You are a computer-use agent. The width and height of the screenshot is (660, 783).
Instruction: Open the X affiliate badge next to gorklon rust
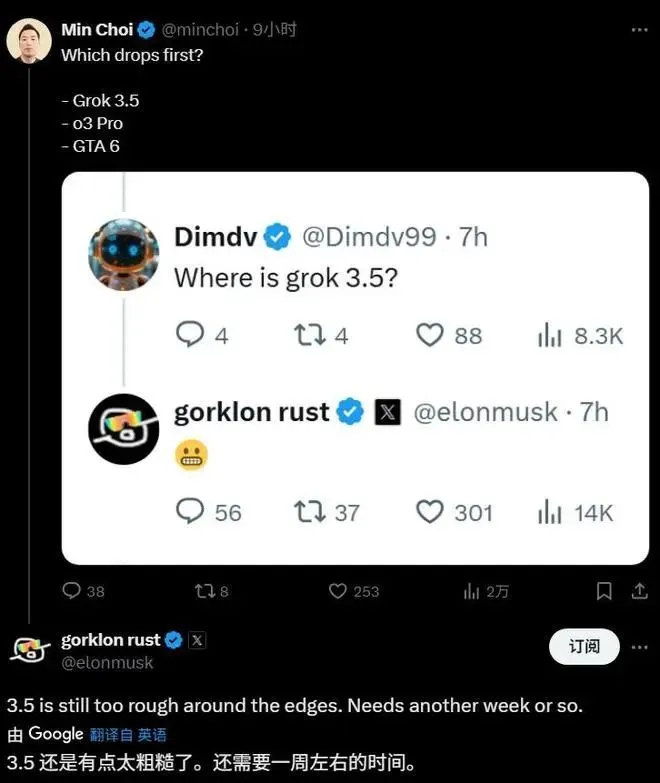(x=197, y=640)
